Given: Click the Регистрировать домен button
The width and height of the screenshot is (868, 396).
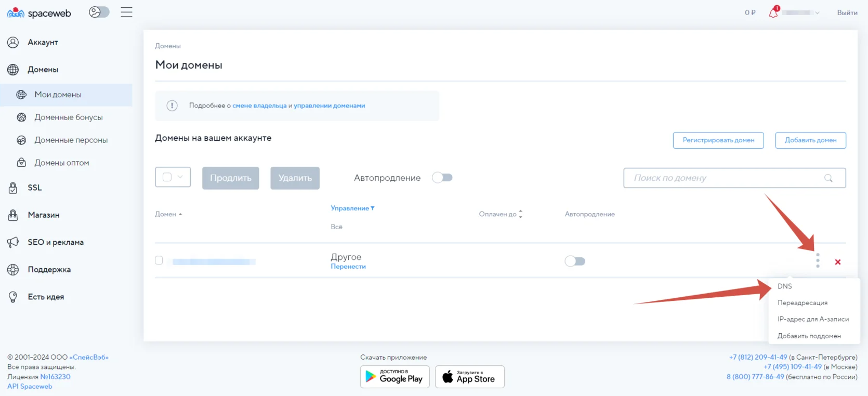Looking at the screenshot, I should tap(718, 140).
